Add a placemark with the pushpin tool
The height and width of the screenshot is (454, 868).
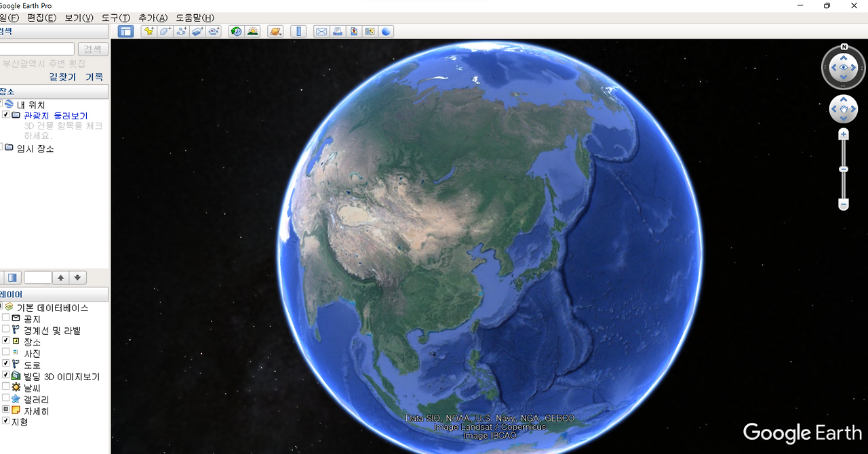(149, 31)
